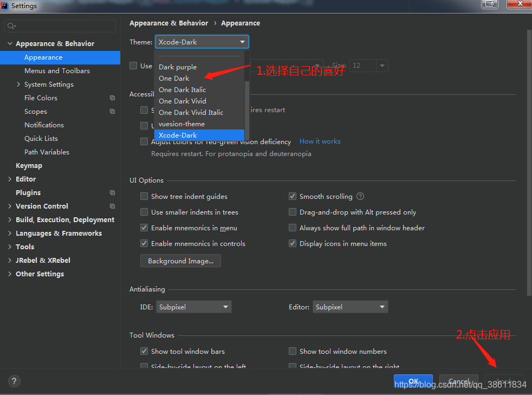Enable Adjust colors for red-green vision deficiency
532x395 pixels.
click(144, 142)
